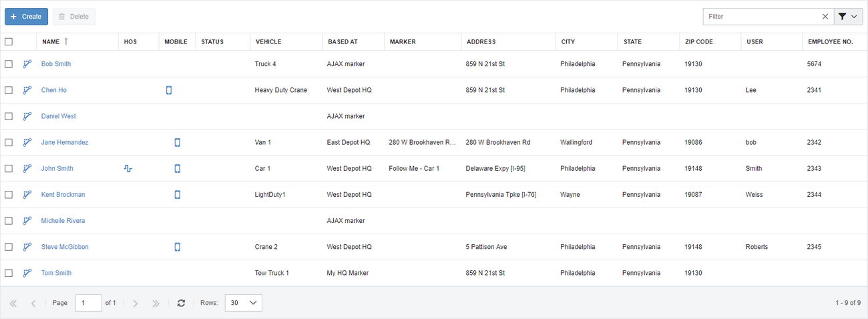Sort by the Vehicle column header

[268, 41]
